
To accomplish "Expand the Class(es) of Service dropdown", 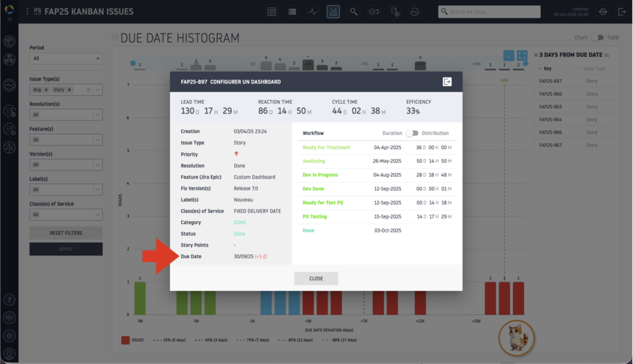I will pyautogui.click(x=66, y=214).
